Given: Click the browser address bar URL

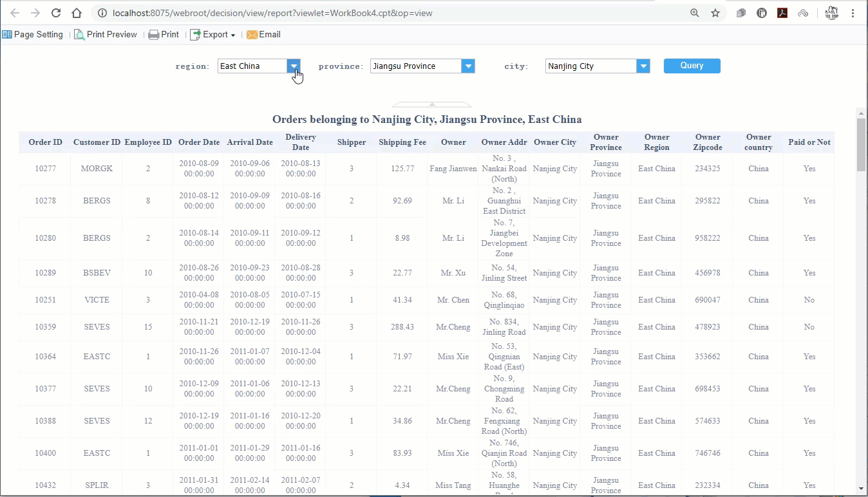Looking at the screenshot, I should (x=272, y=13).
